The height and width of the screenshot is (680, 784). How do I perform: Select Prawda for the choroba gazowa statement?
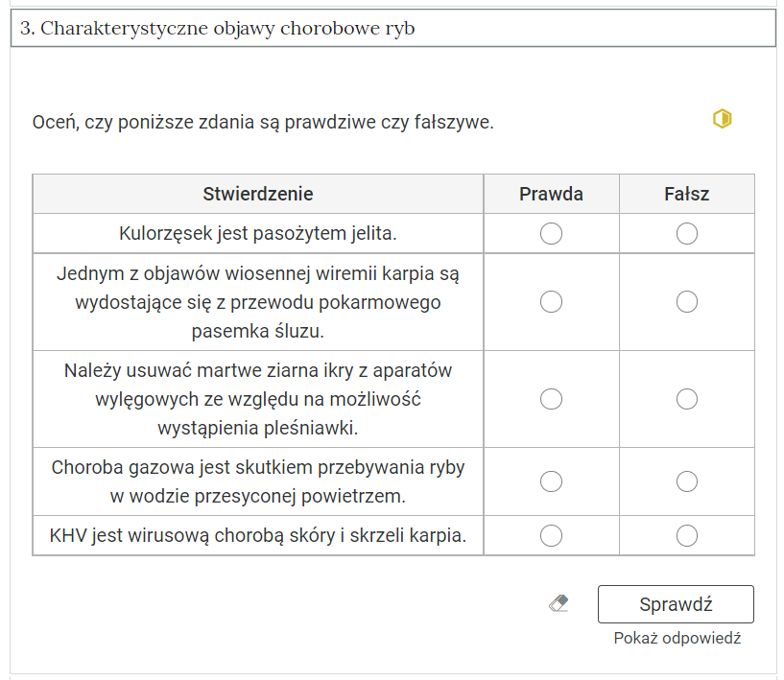point(551,481)
